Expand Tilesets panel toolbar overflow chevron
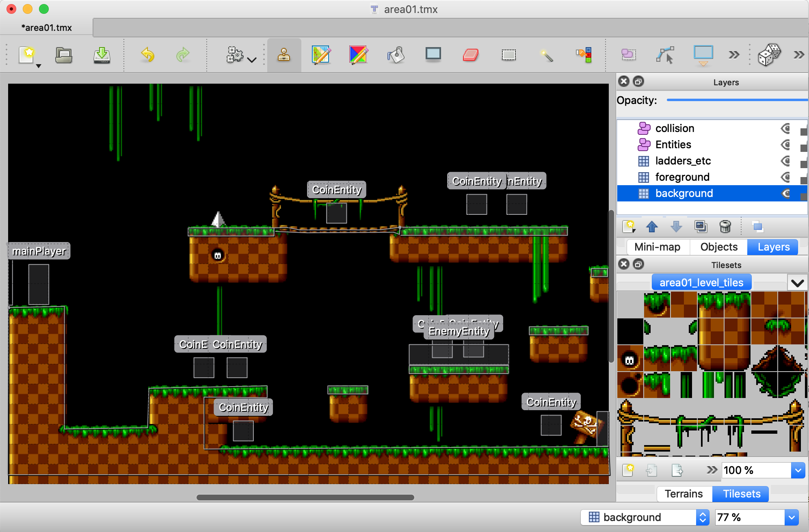The width and height of the screenshot is (809, 532). click(x=712, y=470)
